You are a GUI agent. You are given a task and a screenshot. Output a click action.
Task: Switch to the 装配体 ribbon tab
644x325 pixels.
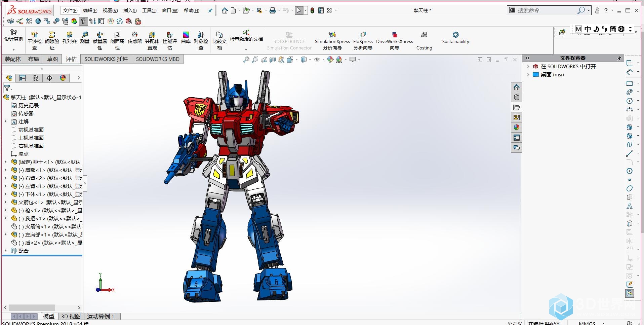point(13,59)
